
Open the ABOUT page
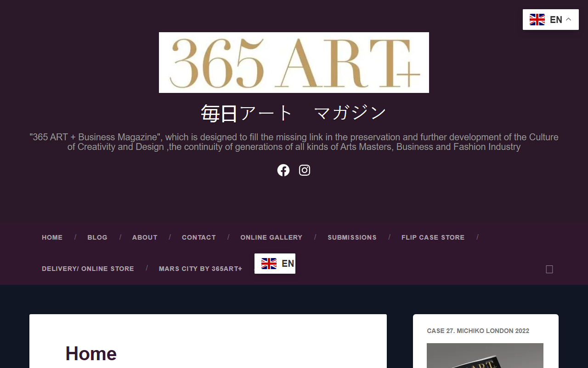tap(145, 237)
